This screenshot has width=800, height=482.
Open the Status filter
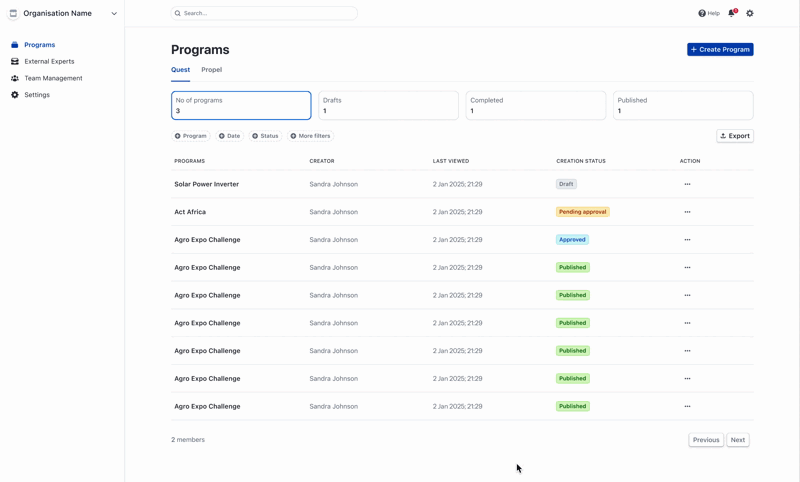pos(265,136)
